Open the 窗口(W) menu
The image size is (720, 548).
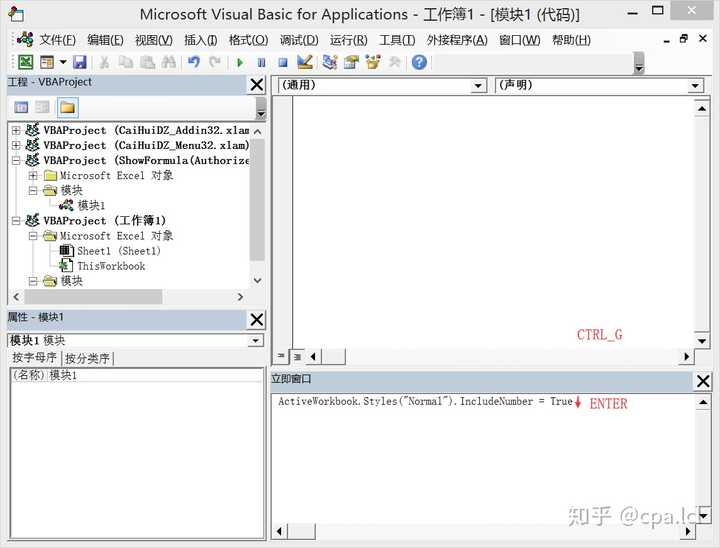[520, 40]
